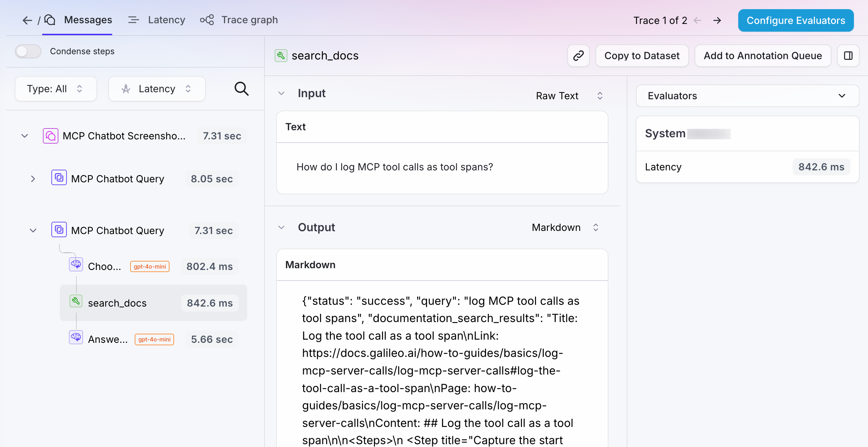Click Add to Annotation Queue button
This screenshot has width=868, height=447.
coord(763,56)
